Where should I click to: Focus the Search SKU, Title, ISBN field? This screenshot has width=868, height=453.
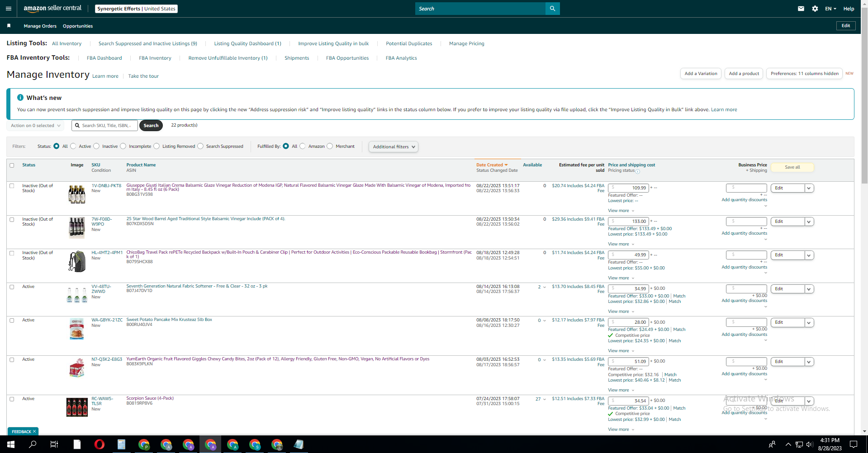[x=104, y=126]
